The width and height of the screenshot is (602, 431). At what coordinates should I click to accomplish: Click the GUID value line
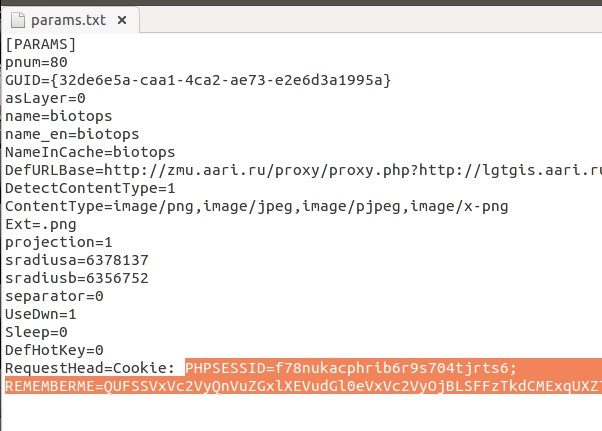198,80
